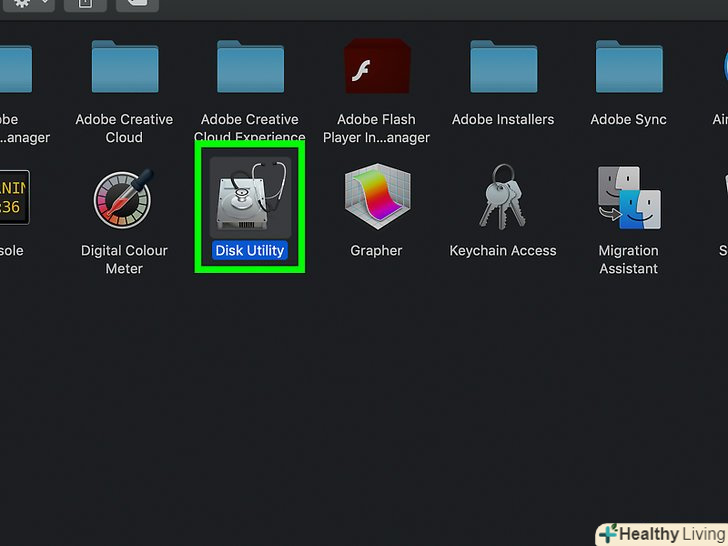Click the 'Disk Utility' label text
The width and height of the screenshot is (728, 546).
[x=250, y=251]
